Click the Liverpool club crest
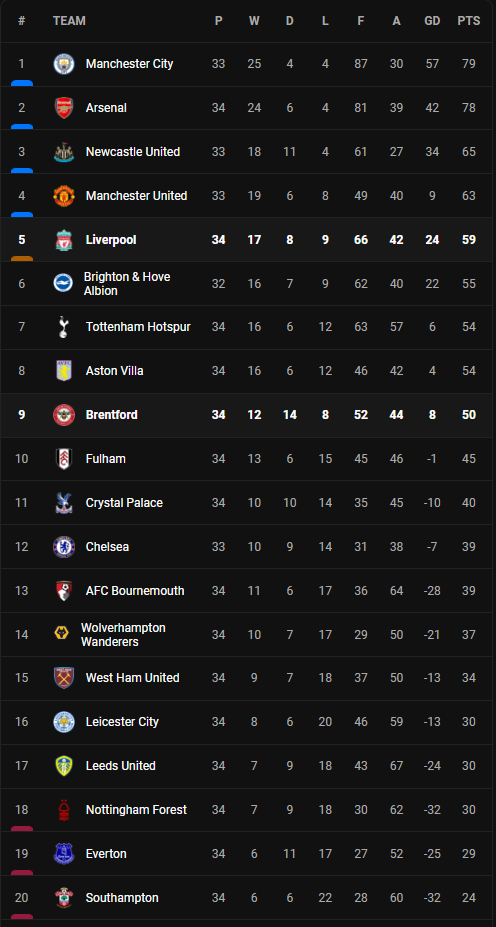The height and width of the screenshot is (927, 496). pos(63,239)
